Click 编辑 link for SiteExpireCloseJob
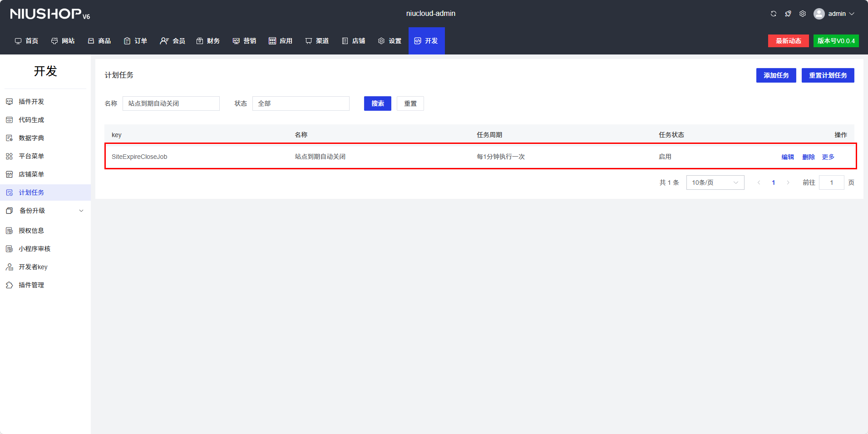Viewport: 868px width, 434px height. [x=788, y=157]
